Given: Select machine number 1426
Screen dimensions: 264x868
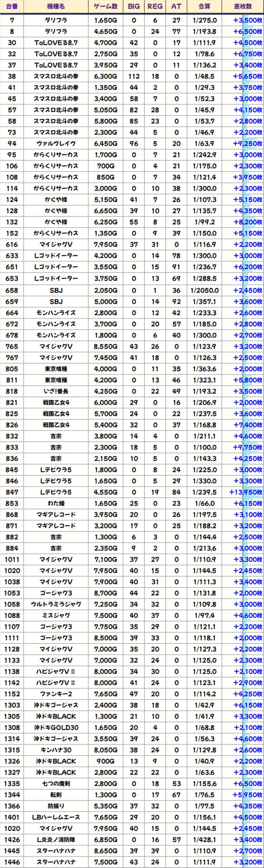Looking at the screenshot, I should (x=12, y=840).
